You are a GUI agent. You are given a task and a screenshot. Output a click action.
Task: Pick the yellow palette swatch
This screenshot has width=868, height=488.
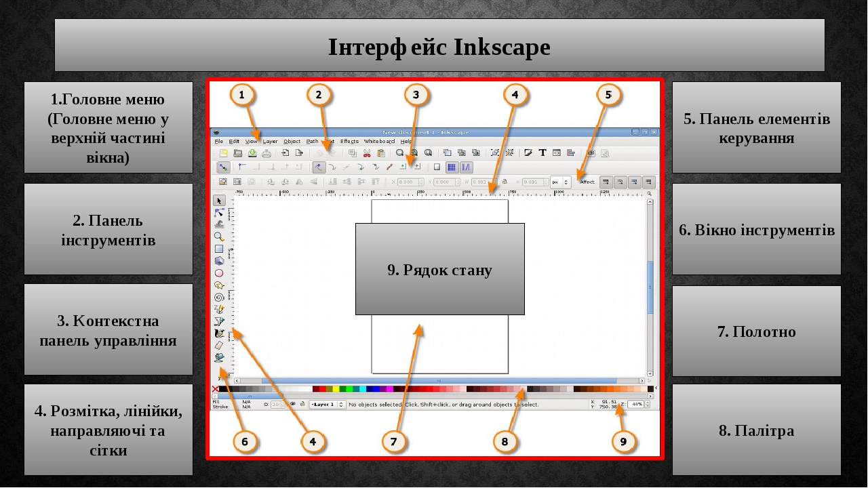336,389
